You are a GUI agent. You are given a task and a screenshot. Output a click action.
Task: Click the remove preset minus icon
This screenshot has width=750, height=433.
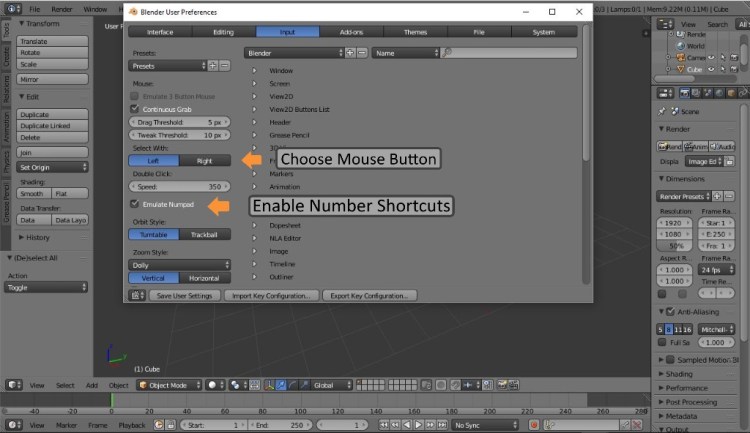224,65
